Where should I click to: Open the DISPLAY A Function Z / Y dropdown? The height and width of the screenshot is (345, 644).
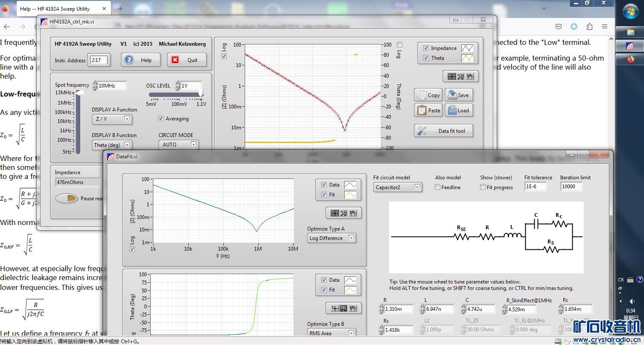(112, 119)
